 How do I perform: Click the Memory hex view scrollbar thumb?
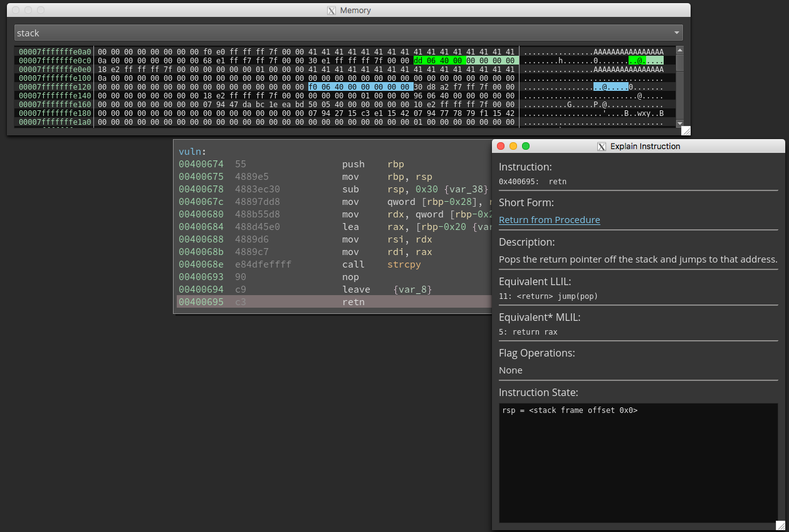(x=680, y=63)
